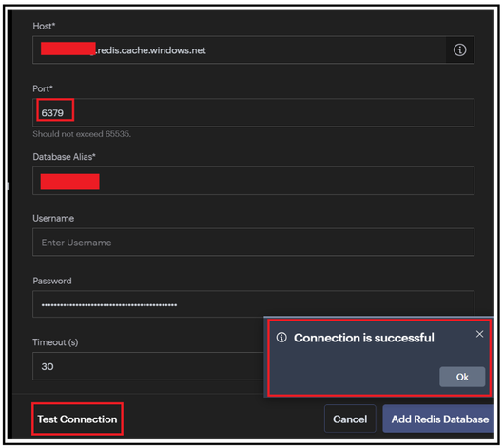503x448 pixels.
Task: Close the Connection is successful notification
Action: click(479, 334)
